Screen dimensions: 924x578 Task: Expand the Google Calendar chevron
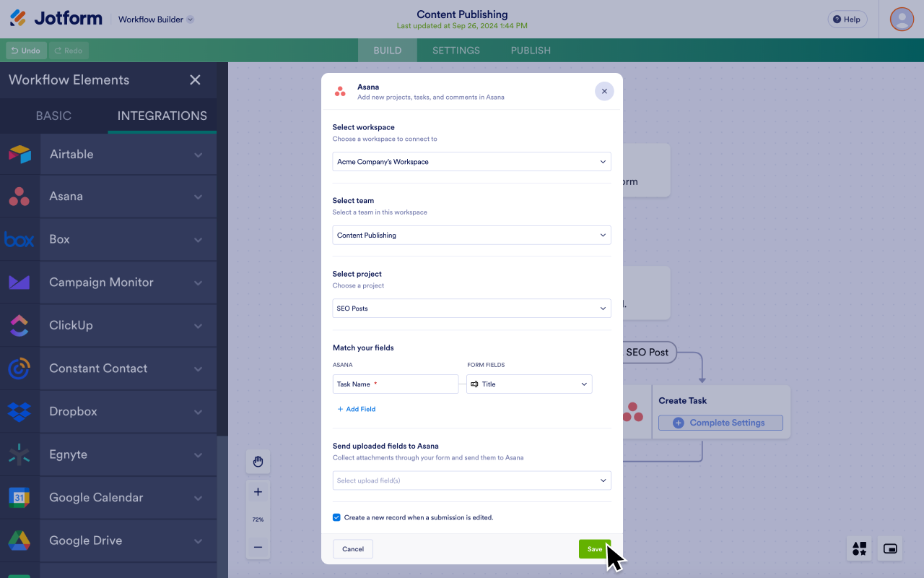pos(198,498)
